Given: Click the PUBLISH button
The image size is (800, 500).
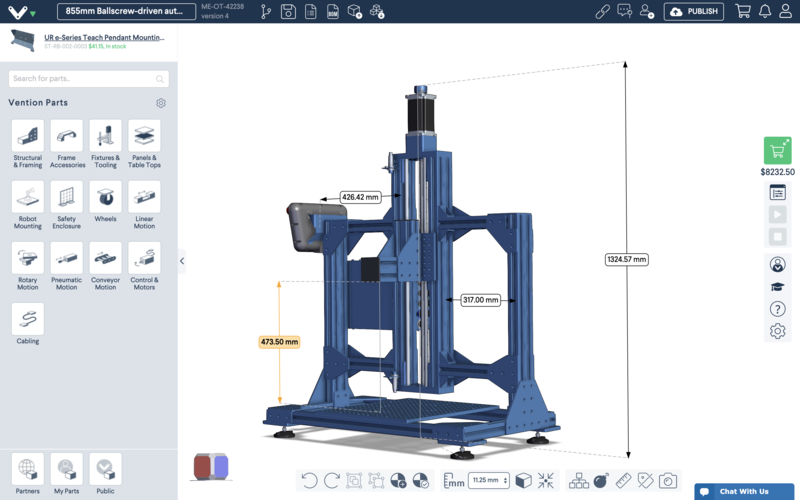Looking at the screenshot, I should coord(693,11).
